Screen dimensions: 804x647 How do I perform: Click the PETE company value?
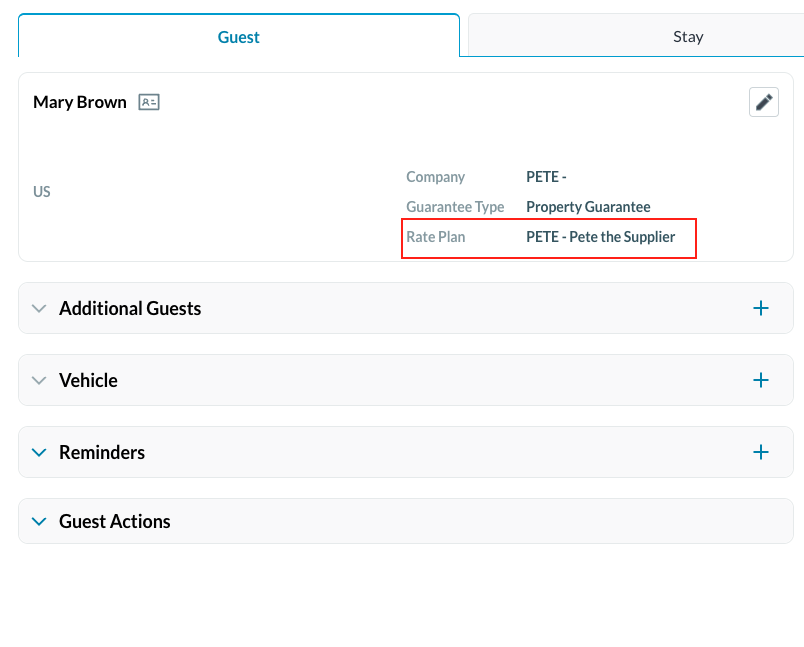(x=546, y=176)
